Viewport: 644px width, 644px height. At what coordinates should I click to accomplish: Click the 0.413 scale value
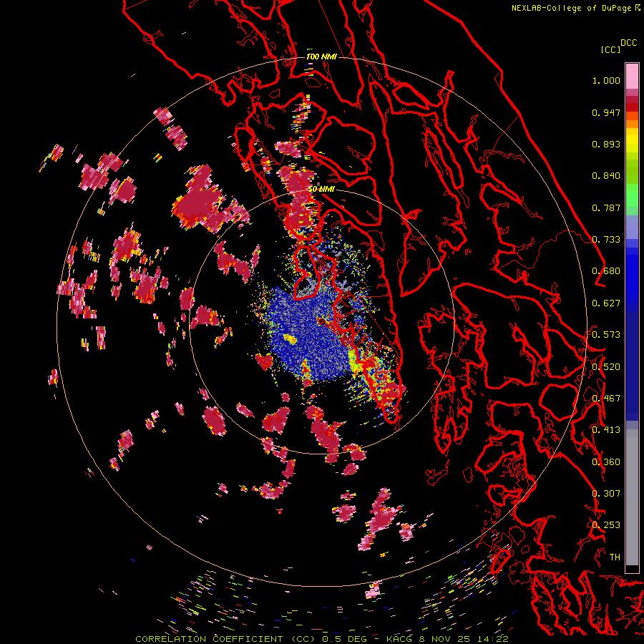coord(606,430)
